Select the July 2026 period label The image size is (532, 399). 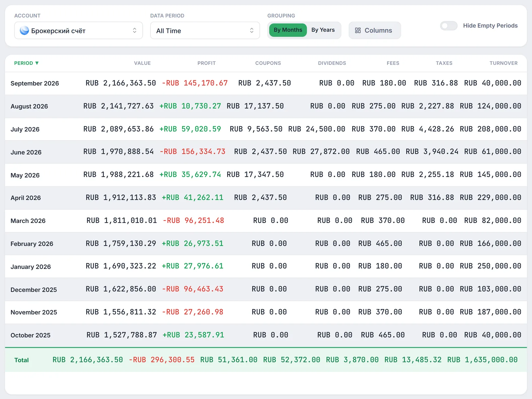(x=25, y=129)
